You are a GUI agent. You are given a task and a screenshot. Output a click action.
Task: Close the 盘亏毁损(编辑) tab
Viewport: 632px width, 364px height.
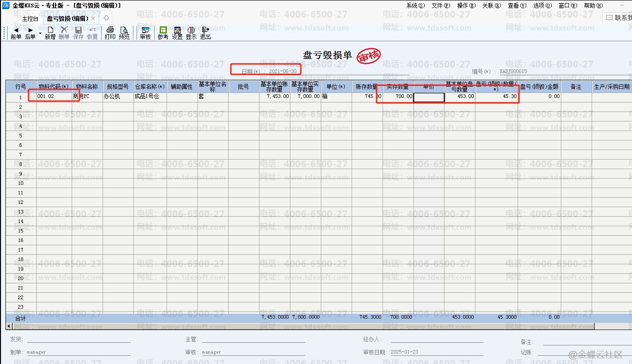(x=93, y=19)
